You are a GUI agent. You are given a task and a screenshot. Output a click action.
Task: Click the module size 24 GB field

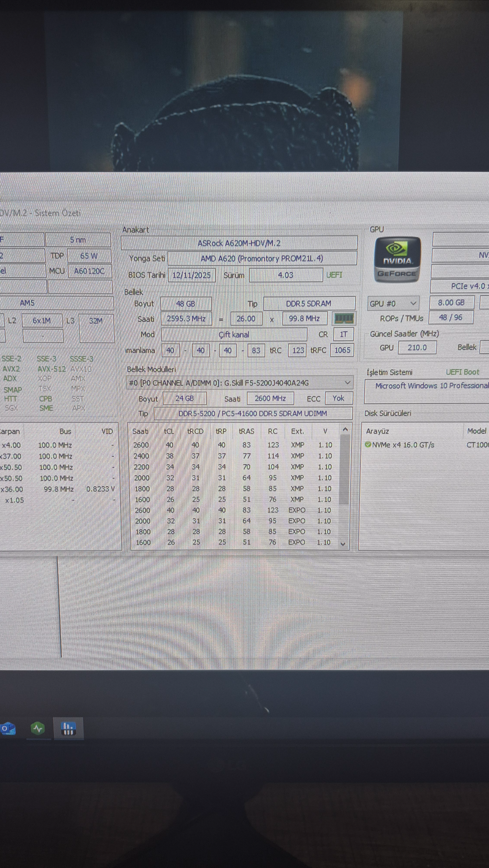185,398
